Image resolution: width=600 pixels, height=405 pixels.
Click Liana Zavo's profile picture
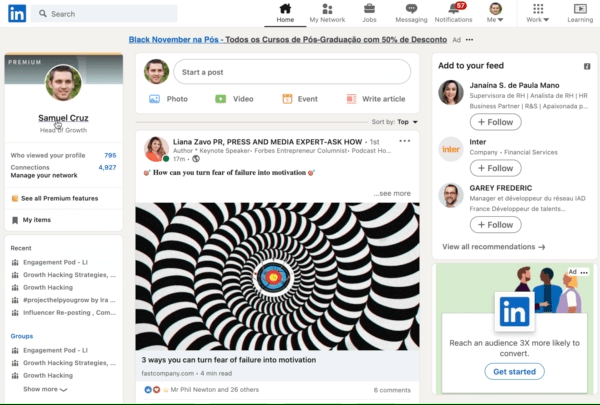pyautogui.click(x=157, y=149)
